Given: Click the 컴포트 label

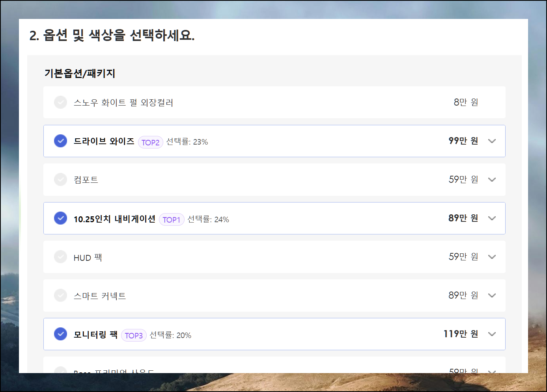Looking at the screenshot, I should point(86,180).
